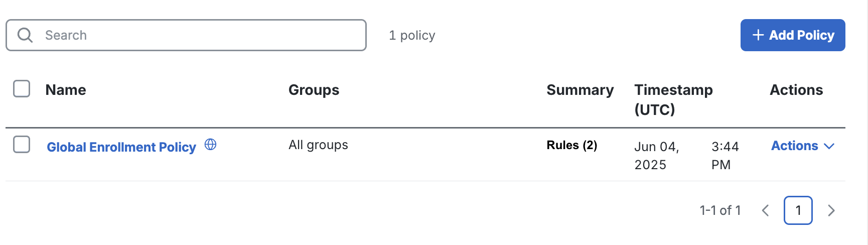This screenshot has height=245, width=868.
Task: Click the magnifier icon in the search box
Action: point(25,35)
